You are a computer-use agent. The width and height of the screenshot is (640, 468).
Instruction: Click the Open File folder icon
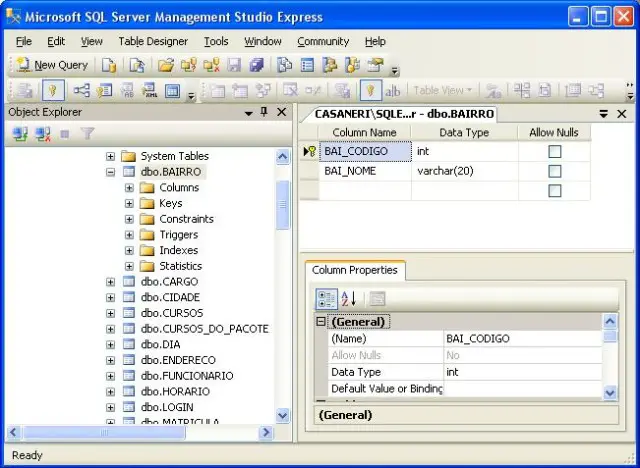click(166, 65)
